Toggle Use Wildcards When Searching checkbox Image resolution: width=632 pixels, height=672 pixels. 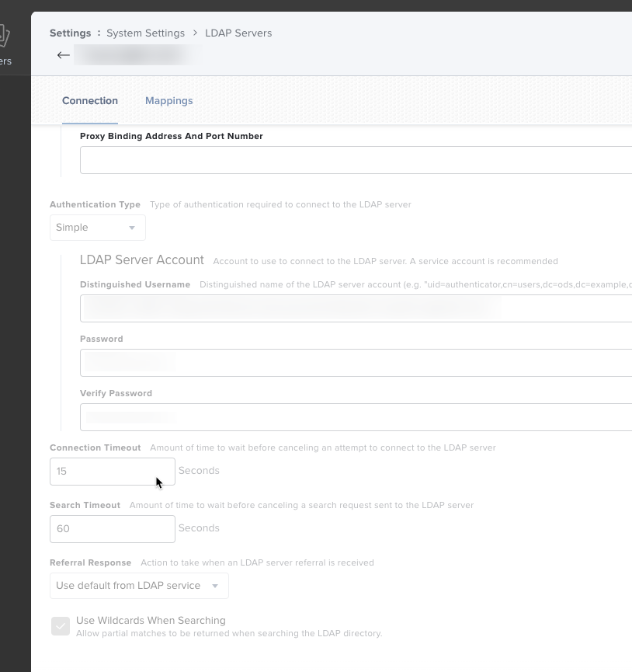pyautogui.click(x=61, y=626)
